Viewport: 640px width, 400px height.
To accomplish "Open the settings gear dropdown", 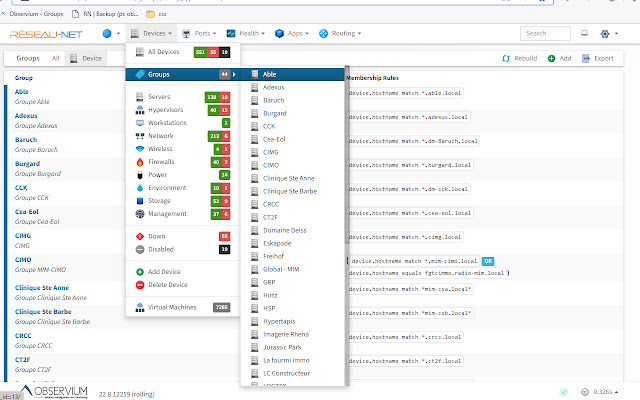I will point(609,33).
